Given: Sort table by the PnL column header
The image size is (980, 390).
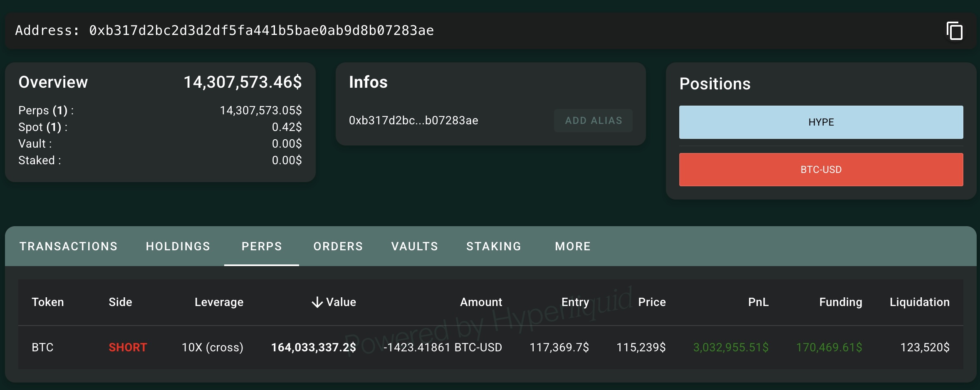Looking at the screenshot, I should click(x=758, y=302).
